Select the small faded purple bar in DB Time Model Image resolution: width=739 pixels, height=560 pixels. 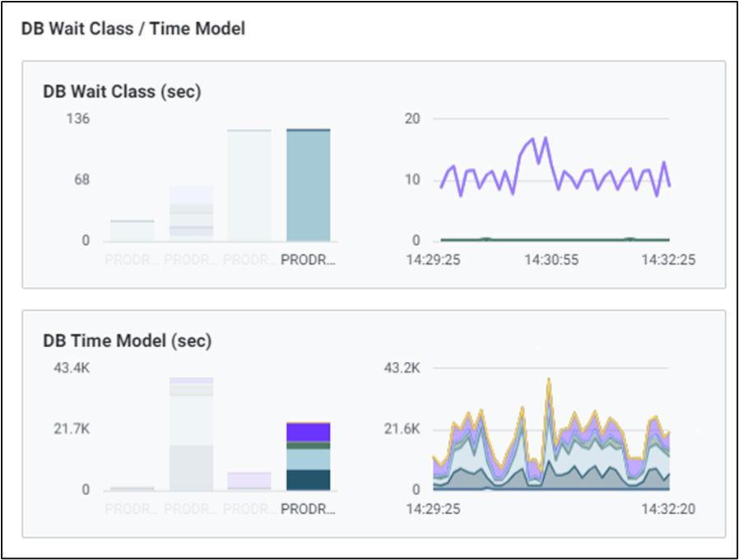point(249,481)
